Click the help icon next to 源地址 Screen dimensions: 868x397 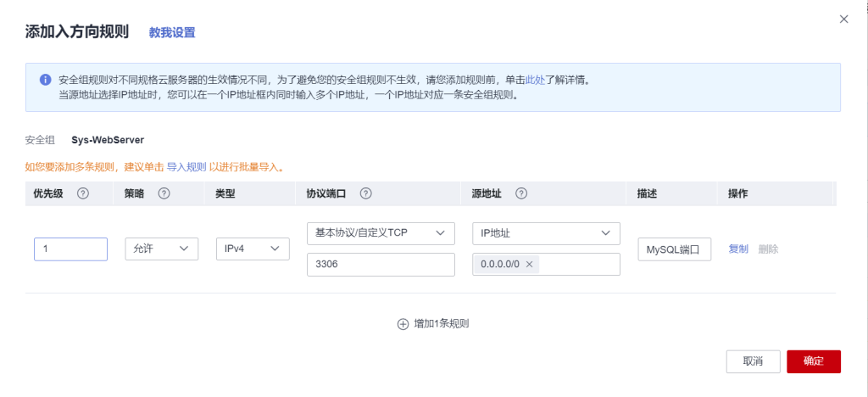click(521, 193)
